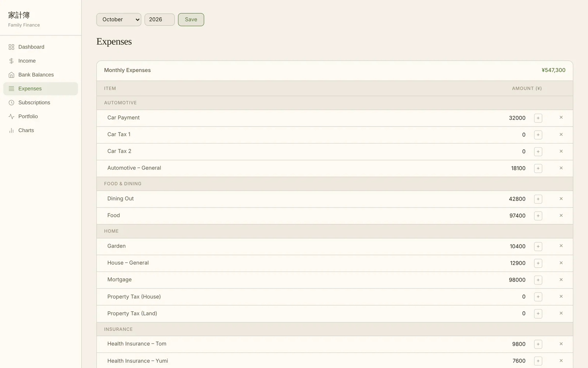
Task: Delete the Dining Out row
Action: click(561, 199)
